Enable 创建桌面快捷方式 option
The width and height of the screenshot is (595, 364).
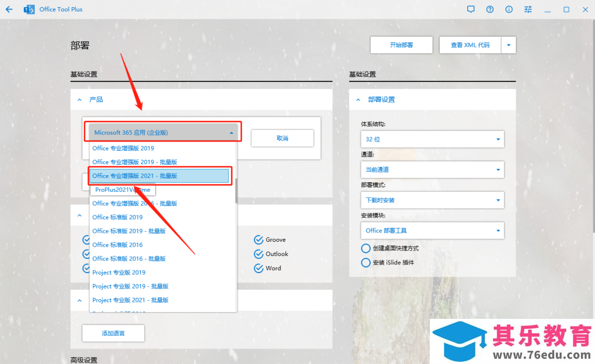[366, 248]
